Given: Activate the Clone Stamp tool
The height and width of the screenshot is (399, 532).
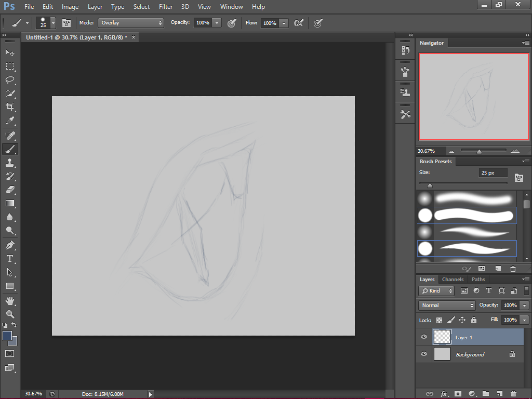Looking at the screenshot, I should point(10,162).
